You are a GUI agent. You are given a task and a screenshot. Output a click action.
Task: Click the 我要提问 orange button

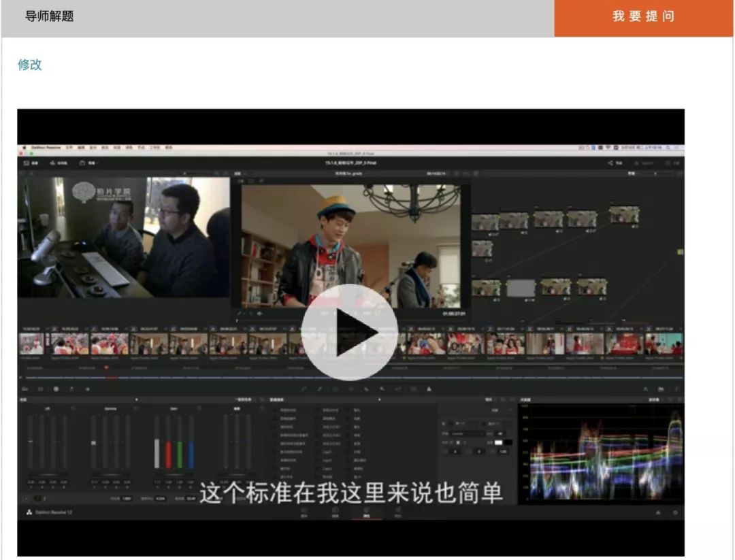point(644,18)
